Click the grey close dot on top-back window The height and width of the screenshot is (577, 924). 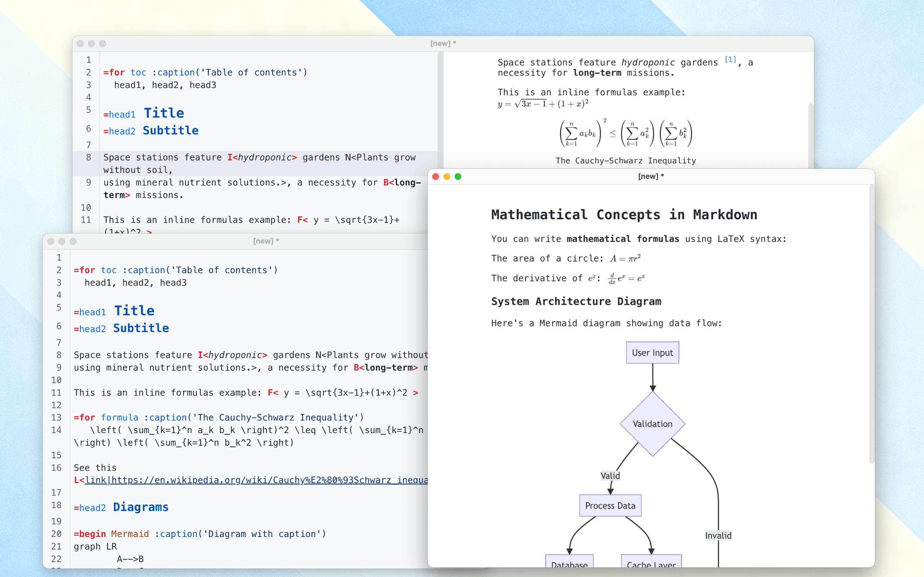(80, 44)
